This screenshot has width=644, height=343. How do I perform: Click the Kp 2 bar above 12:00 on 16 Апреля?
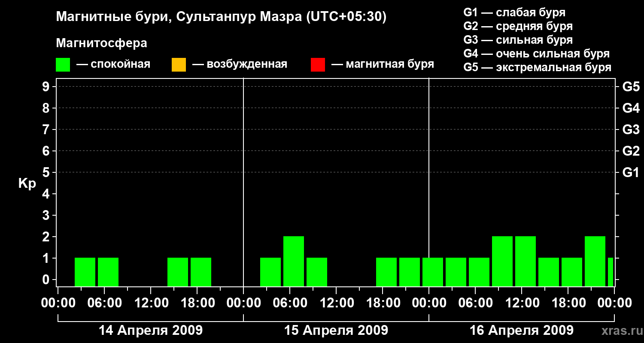[x=526, y=261]
